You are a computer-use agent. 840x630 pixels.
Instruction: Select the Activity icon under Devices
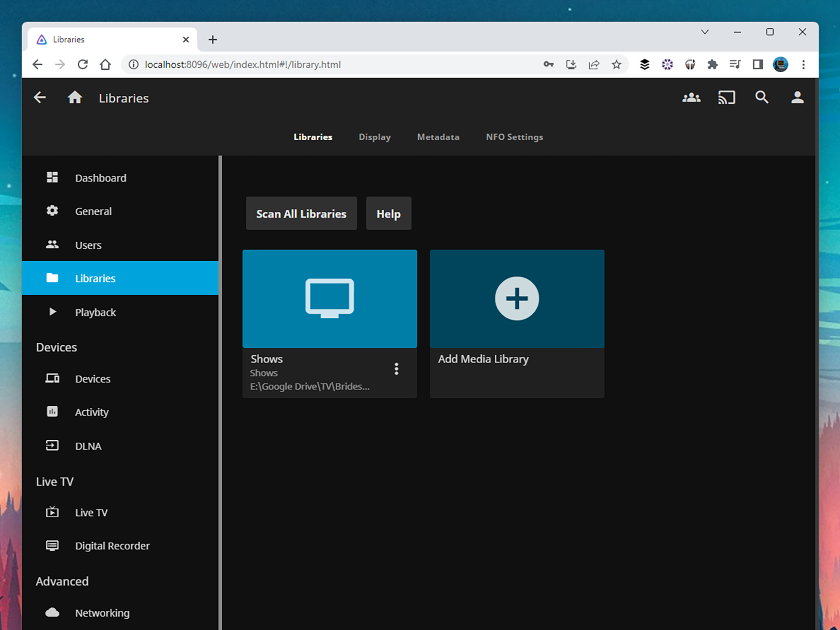click(x=52, y=412)
